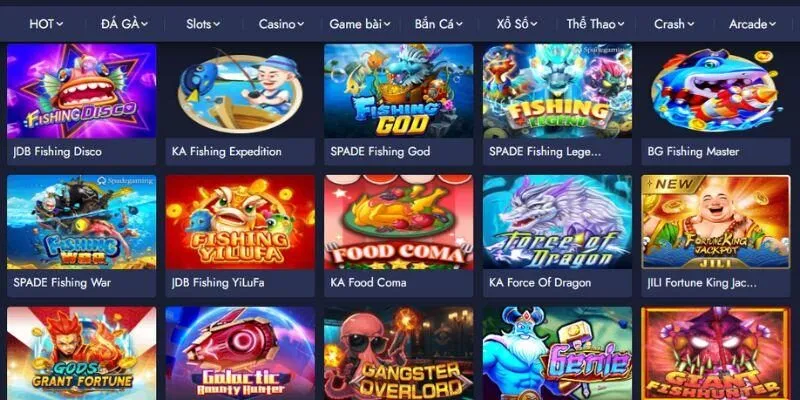Click the SPADE Fishing Lege... title label
800x400 pixels.
click(545, 152)
